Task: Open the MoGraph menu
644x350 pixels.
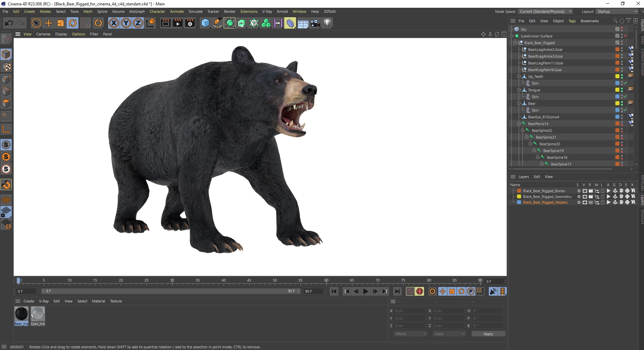Action: click(x=137, y=11)
